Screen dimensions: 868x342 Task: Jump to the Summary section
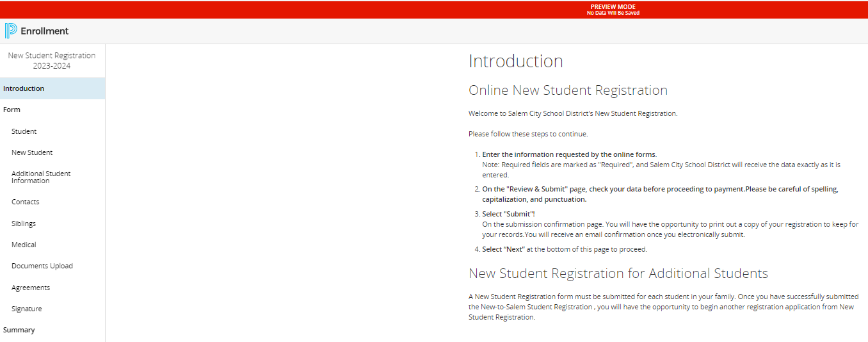pos(19,330)
